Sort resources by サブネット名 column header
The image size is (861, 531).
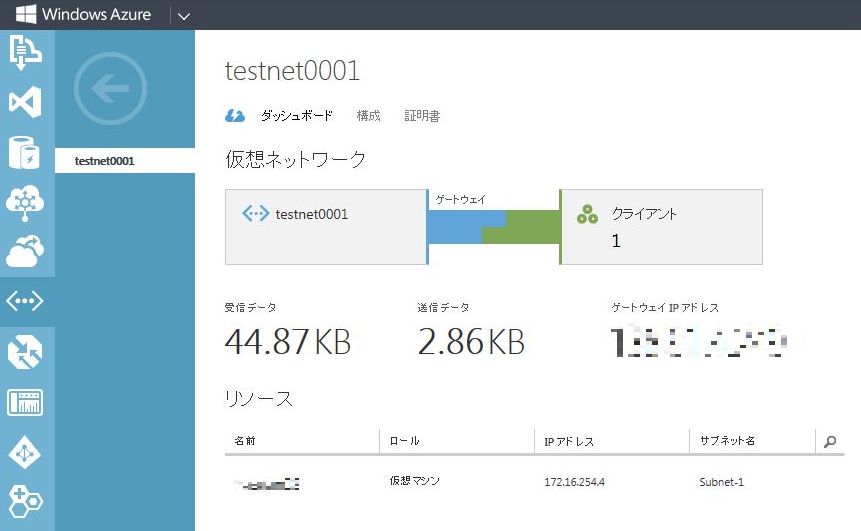click(727, 440)
